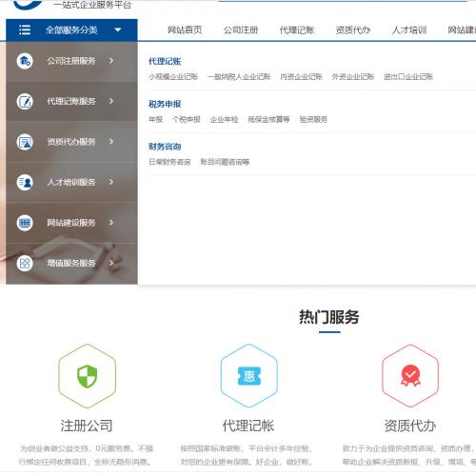The image size is (476, 476).
Task: Click the 网站建设服务 grid icon
Action: (25, 223)
